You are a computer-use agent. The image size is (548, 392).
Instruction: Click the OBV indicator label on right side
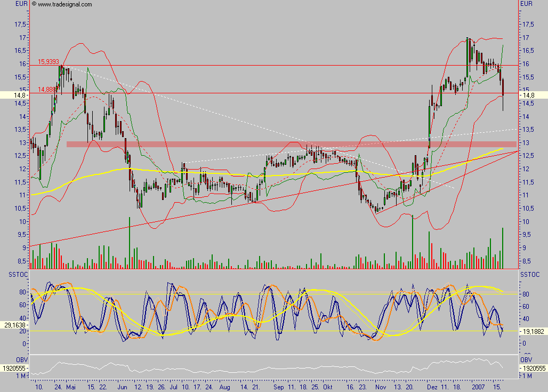click(526, 359)
